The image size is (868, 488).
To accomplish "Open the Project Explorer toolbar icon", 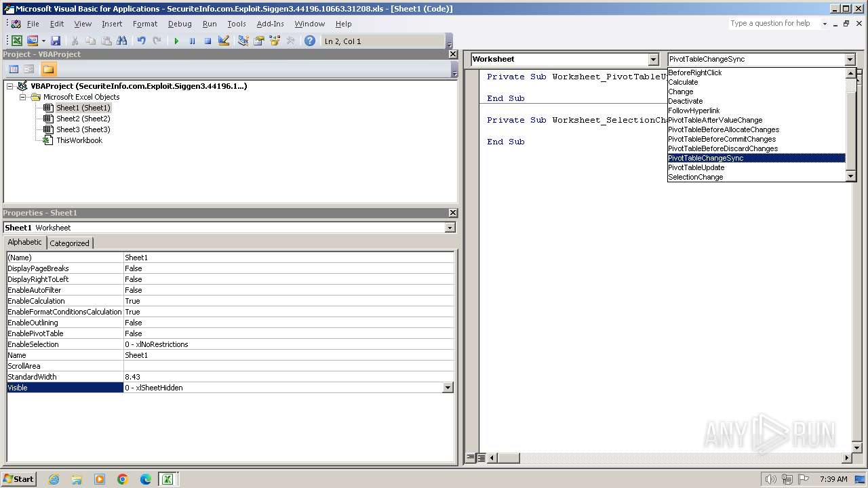I will 243,41.
